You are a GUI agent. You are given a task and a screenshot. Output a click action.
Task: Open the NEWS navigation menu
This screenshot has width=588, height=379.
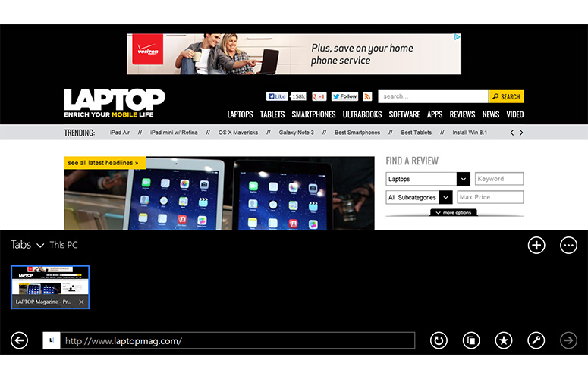pyautogui.click(x=490, y=114)
